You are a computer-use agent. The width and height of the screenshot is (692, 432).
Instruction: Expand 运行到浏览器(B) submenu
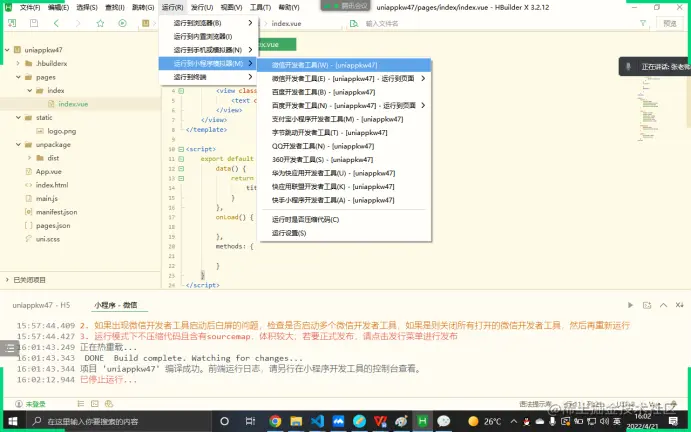(x=208, y=23)
